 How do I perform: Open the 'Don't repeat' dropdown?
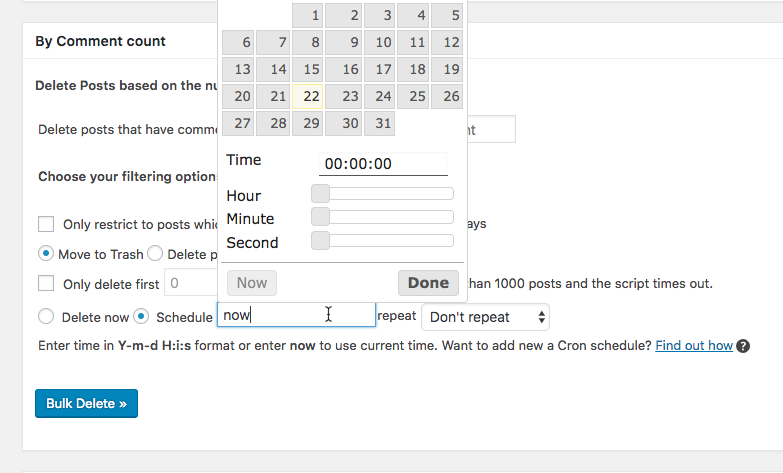click(485, 317)
